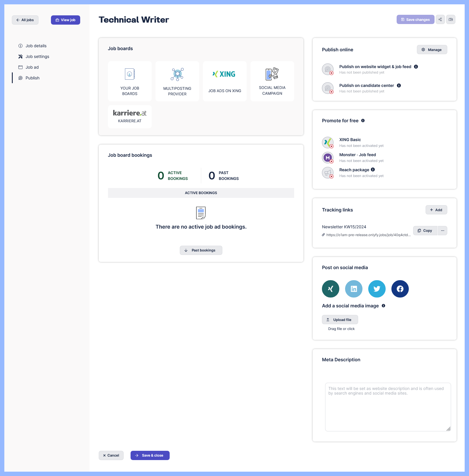Open Job details in sidebar
The height and width of the screenshot is (476, 469).
coord(36,46)
